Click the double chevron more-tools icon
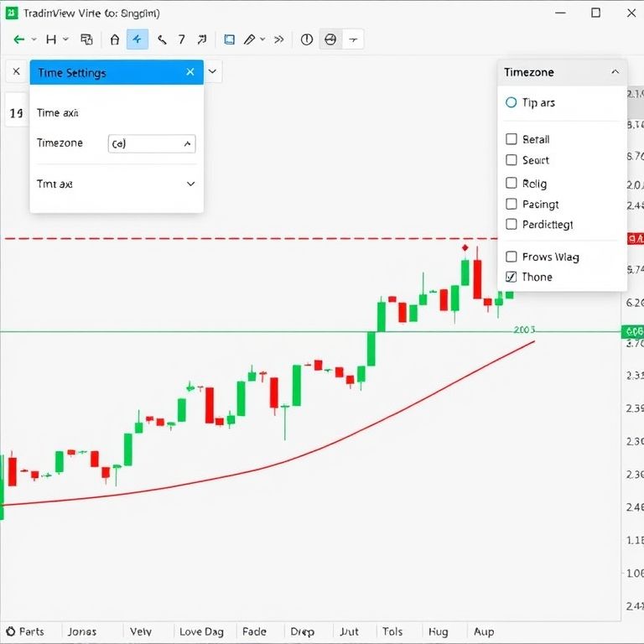Screen dimensions: 644x644 pyautogui.click(x=279, y=39)
